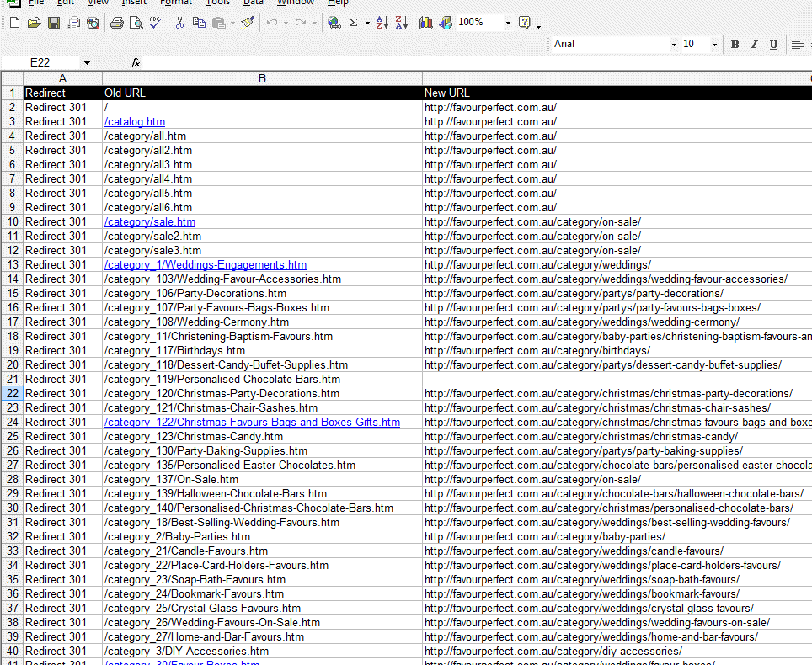This screenshot has height=665, width=812.
Task: Insert a hyperlink with globe icon
Action: [334, 23]
